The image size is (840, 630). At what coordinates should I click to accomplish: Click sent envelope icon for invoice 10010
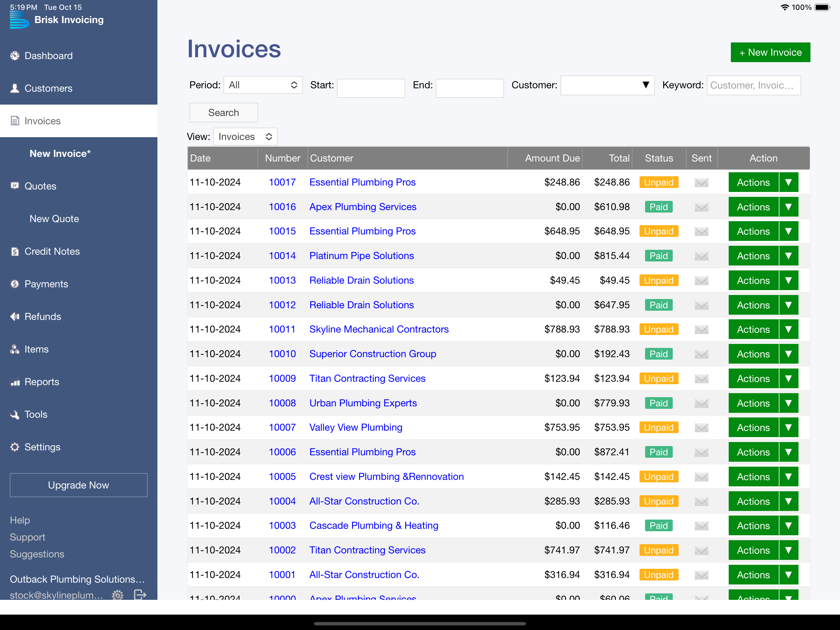tap(701, 354)
